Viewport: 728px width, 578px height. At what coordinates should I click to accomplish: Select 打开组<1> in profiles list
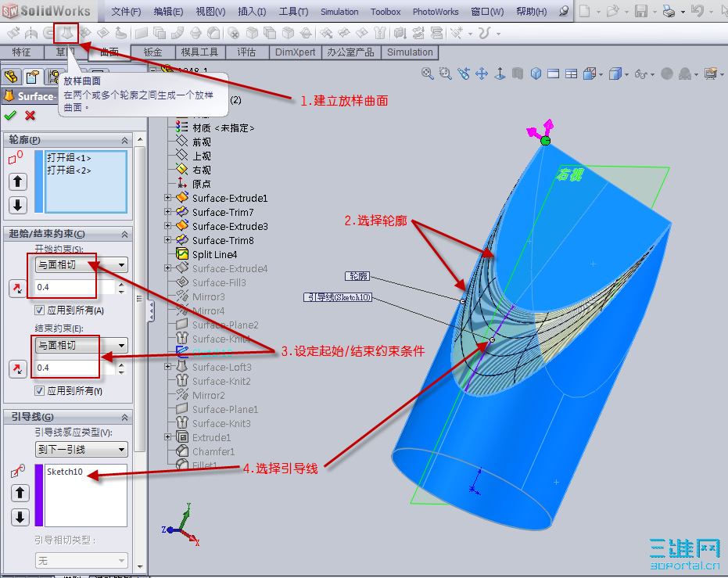[69, 158]
